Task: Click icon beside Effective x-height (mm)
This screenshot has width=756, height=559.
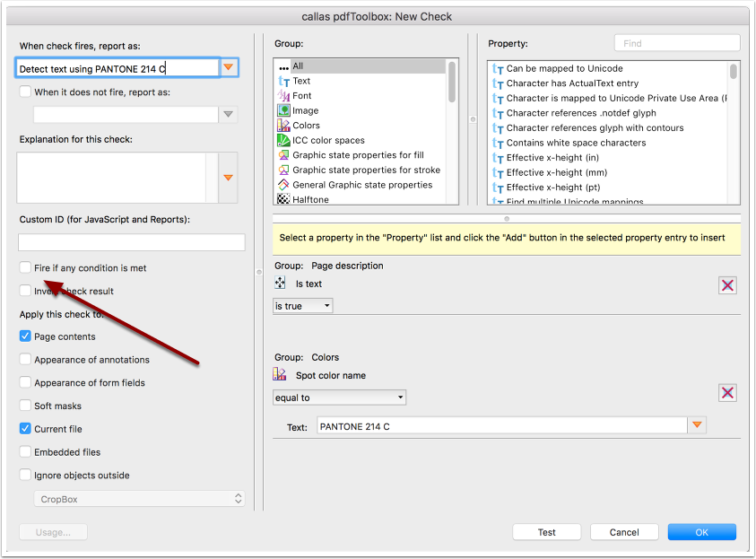Action: tap(498, 172)
